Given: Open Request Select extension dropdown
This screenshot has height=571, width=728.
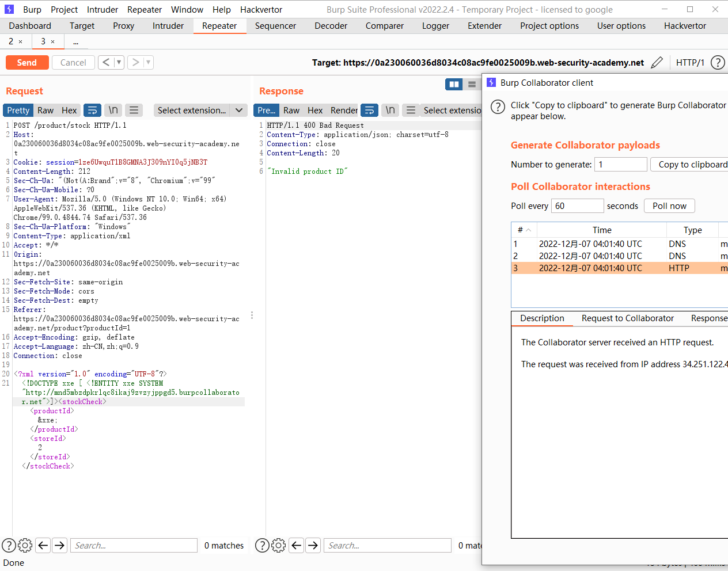Looking at the screenshot, I should tap(201, 110).
